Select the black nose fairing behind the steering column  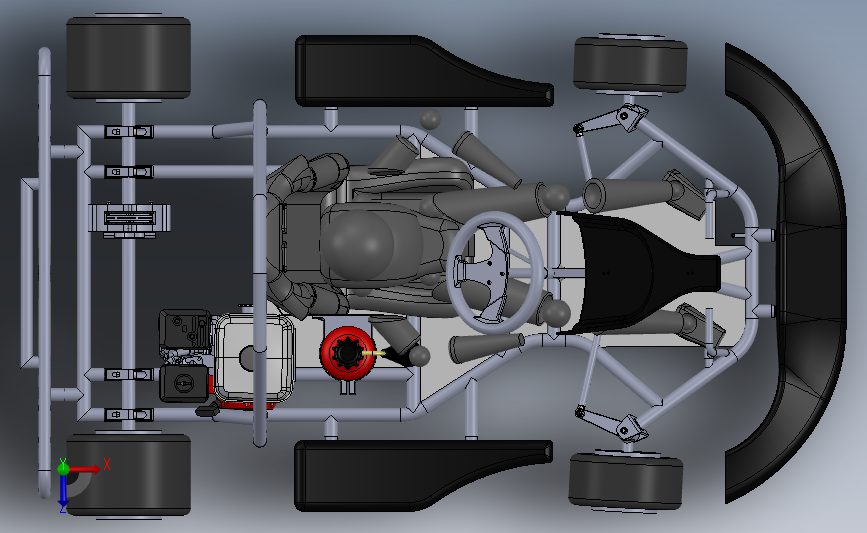coord(640,273)
